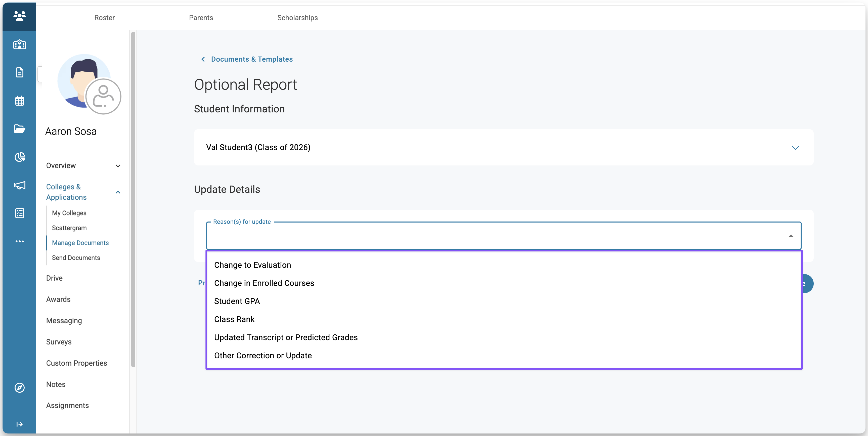Click the megaphone announcements icon
868x436 pixels.
click(x=20, y=185)
